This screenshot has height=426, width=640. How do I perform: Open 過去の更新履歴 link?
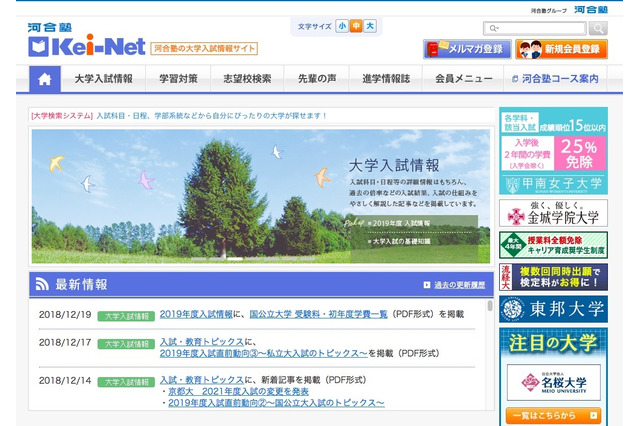459,285
